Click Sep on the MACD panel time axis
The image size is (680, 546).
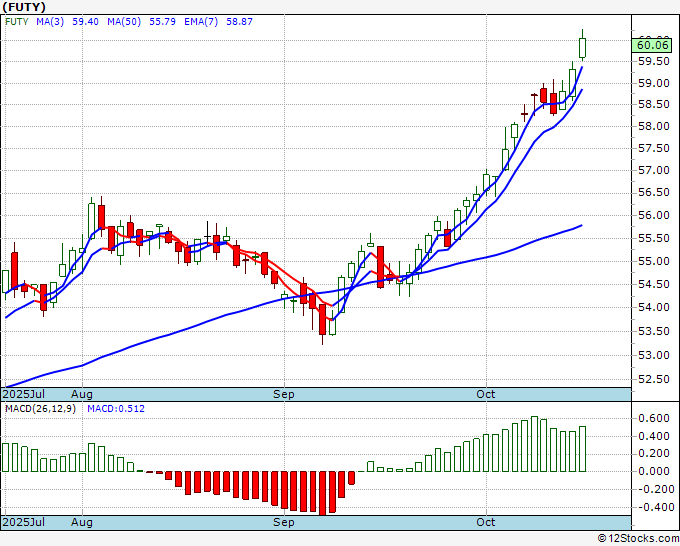click(284, 522)
